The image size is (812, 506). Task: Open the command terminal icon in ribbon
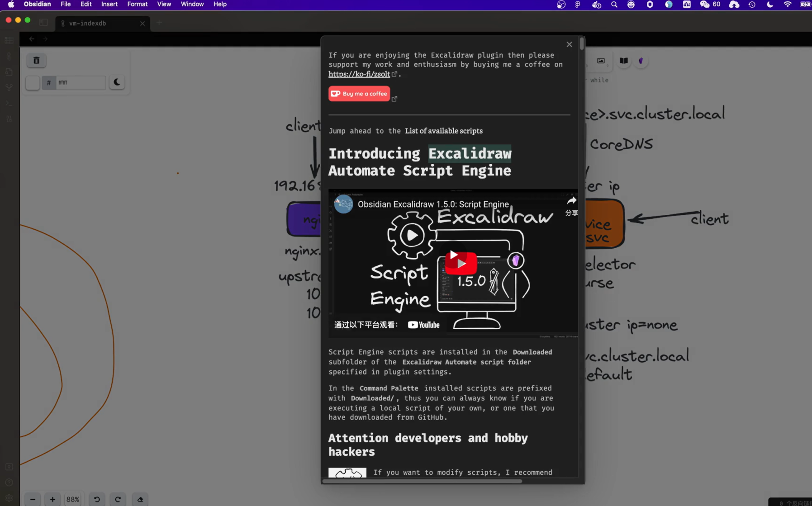click(9, 104)
